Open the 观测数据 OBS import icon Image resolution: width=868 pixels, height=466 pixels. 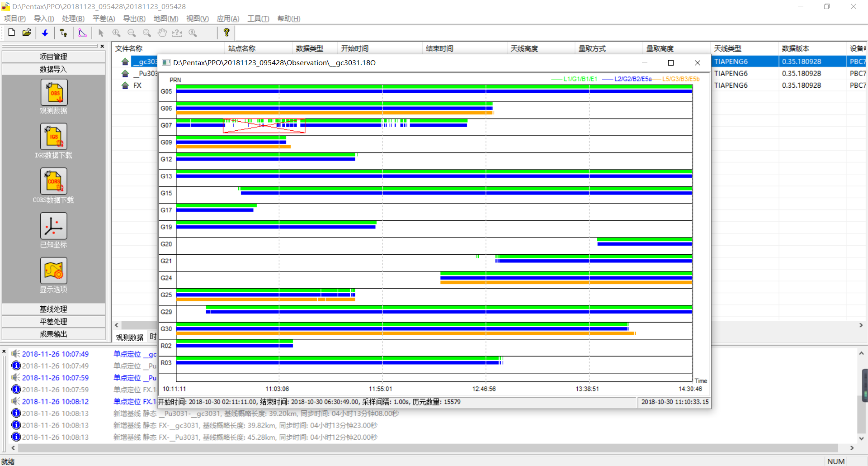tap(54, 93)
